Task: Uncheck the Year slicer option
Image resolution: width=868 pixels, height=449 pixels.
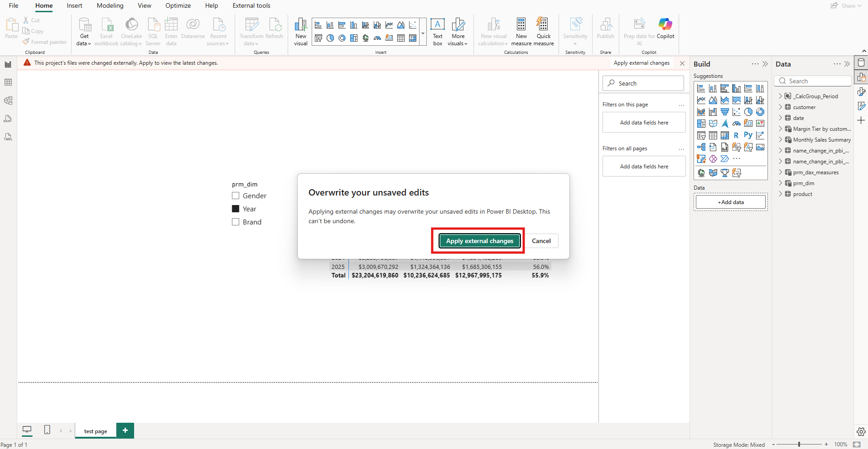Action: [x=236, y=209]
